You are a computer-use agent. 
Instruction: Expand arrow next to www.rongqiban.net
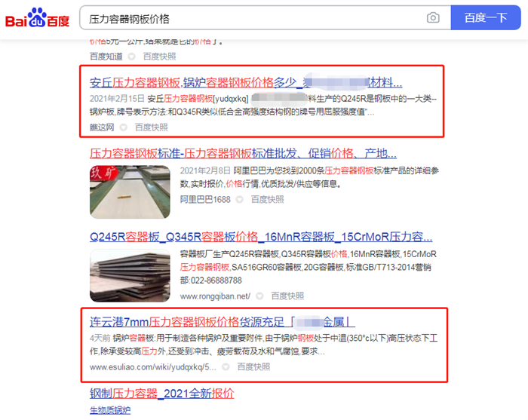pos(259,296)
